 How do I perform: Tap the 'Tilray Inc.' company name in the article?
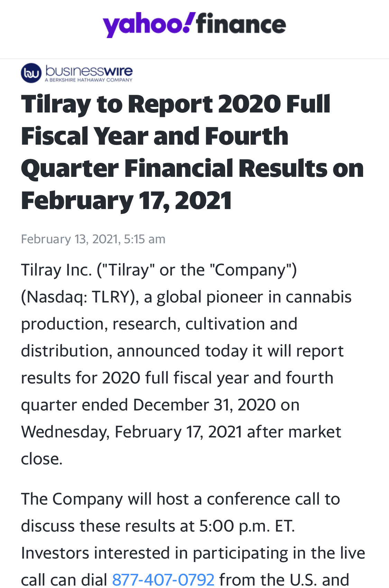[x=56, y=270]
